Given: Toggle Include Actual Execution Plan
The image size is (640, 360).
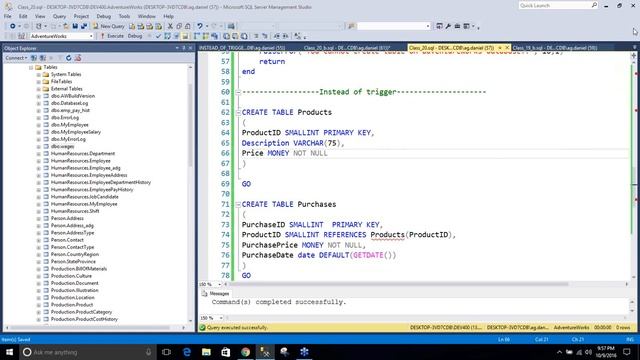Looking at the screenshot, I should [197, 36].
